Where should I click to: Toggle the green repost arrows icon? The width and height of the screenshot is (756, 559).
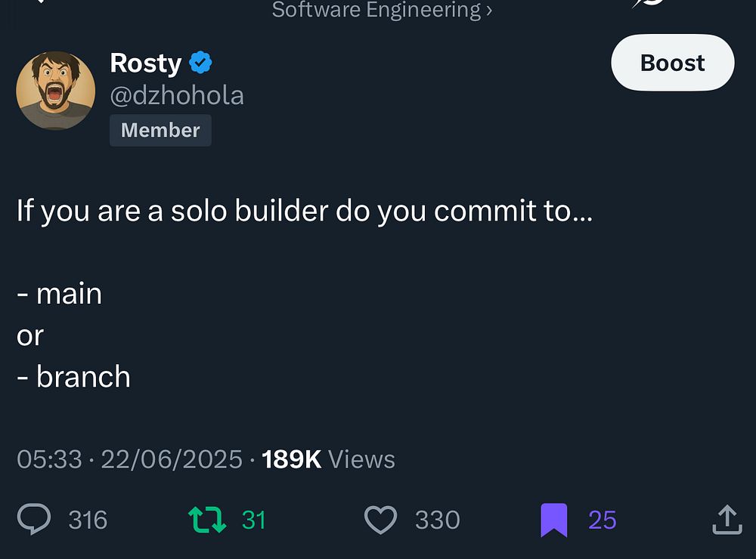tap(206, 520)
